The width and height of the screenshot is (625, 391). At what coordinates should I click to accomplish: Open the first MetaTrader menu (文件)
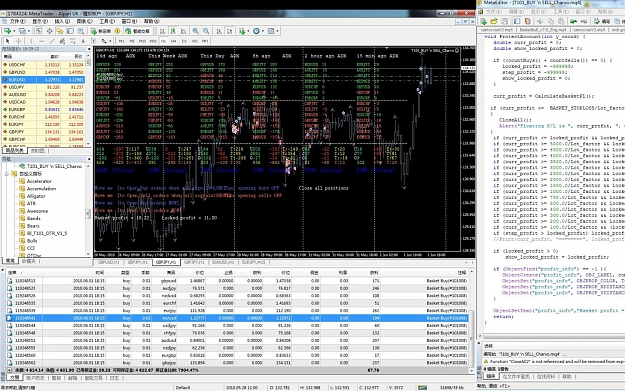click(18, 21)
